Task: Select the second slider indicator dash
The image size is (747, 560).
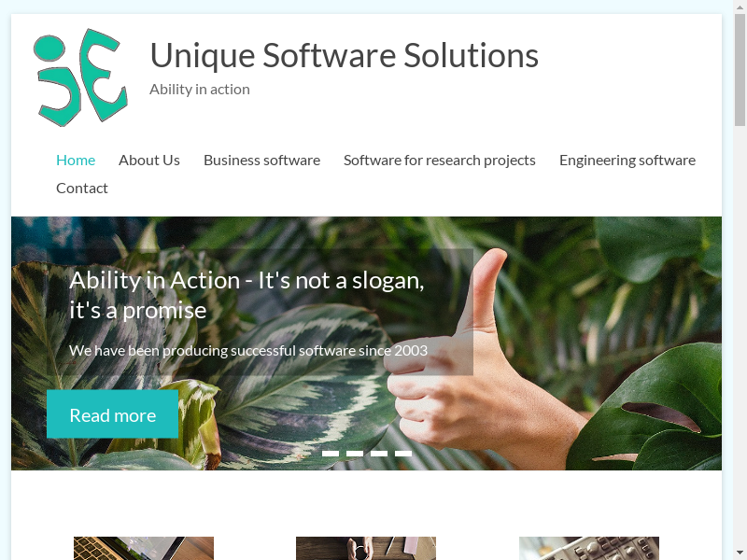Action: tap(355, 454)
